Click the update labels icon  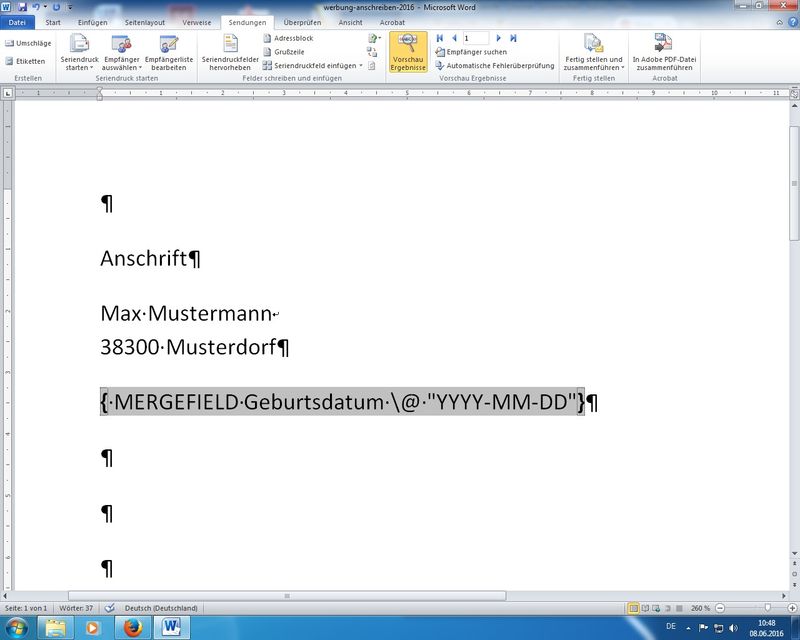pyautogui.click(x=372, y=66)
